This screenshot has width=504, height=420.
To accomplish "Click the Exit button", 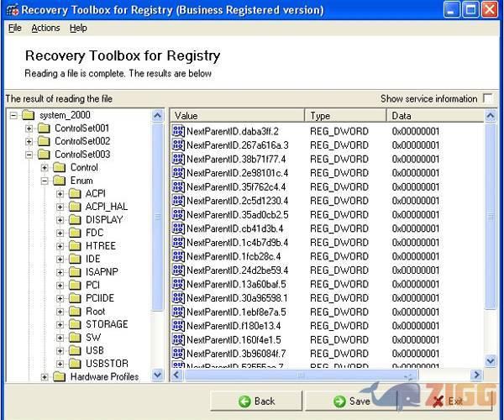I will (446, 401).
